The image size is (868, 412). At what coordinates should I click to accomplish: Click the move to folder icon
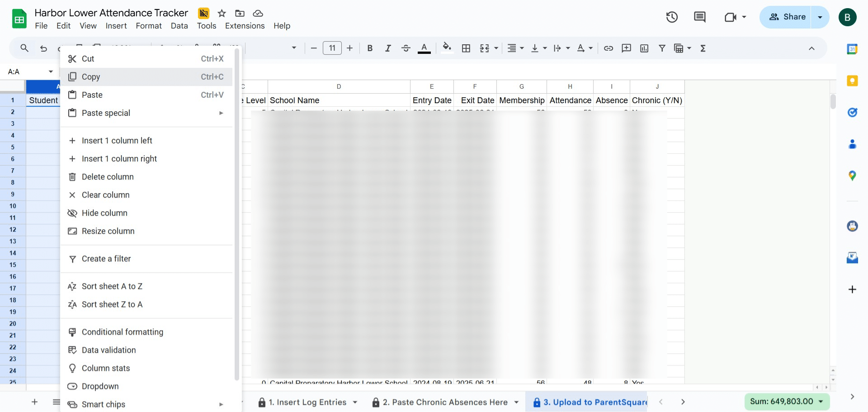[240, 14]
